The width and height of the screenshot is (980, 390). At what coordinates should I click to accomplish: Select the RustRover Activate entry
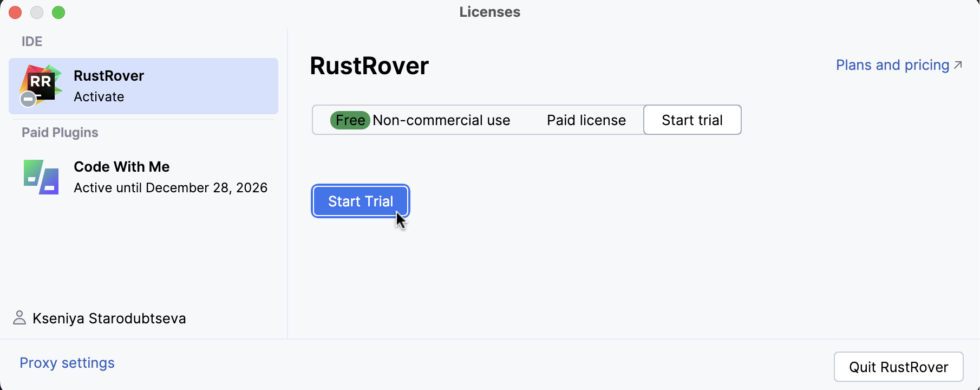click(x=143, y=86)
